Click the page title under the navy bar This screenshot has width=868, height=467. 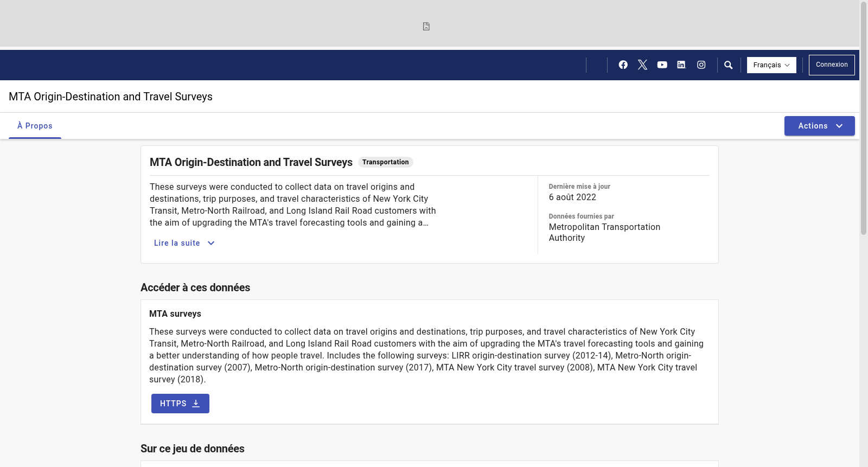tap(111, 97)
